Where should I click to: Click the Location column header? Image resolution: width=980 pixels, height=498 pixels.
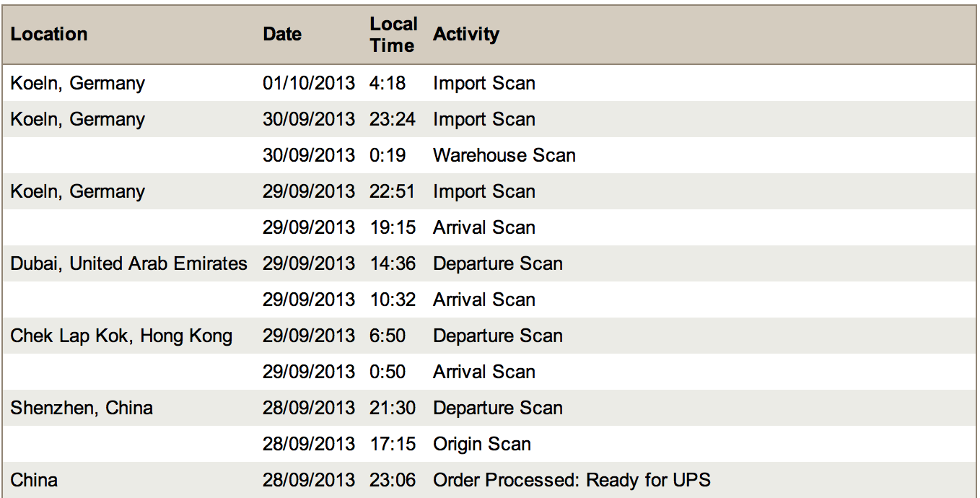tap(49, 34)
